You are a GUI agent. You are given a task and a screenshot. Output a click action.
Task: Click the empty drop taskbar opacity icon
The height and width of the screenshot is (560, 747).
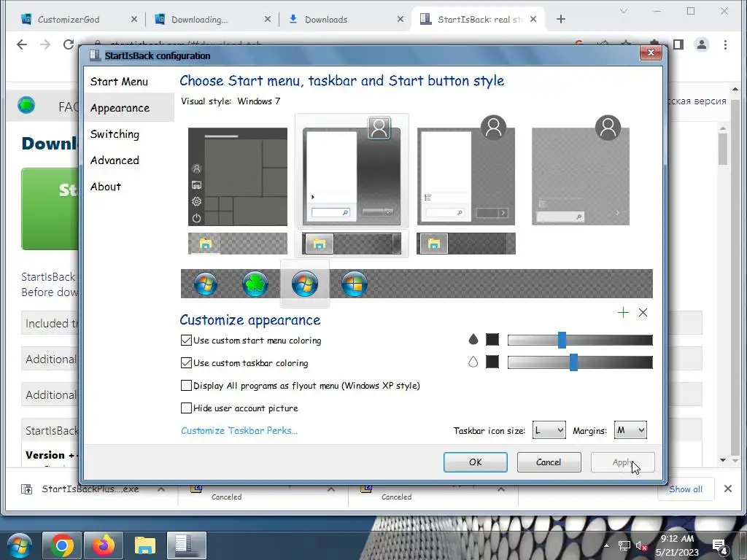[473, 362]
